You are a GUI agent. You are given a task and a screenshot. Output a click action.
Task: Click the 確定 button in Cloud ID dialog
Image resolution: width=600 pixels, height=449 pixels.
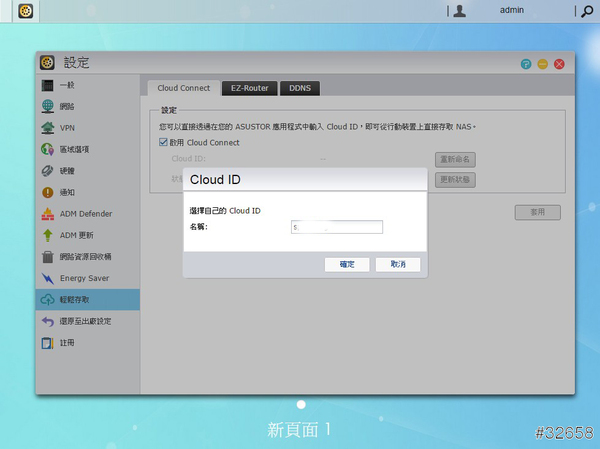tap(347, 264)
